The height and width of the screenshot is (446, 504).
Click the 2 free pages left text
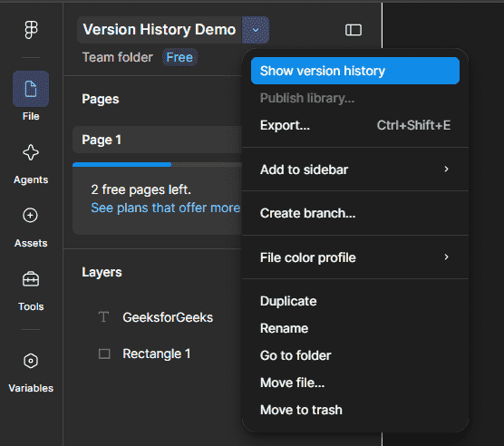coord(141,189)
